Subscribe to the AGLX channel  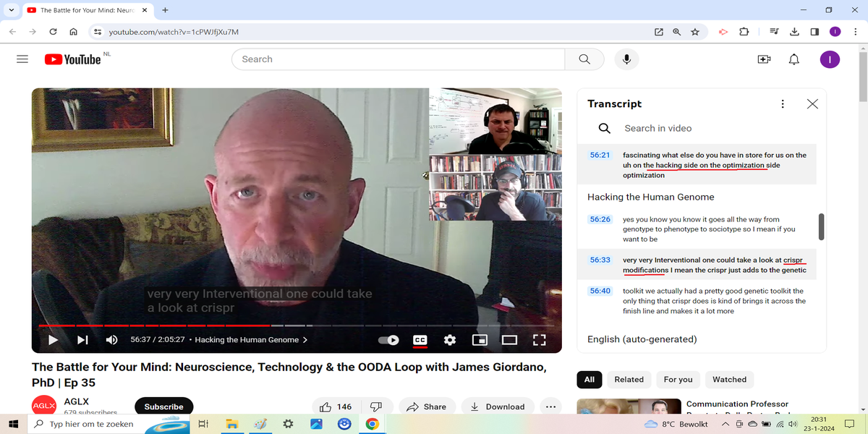click(163, 407)
